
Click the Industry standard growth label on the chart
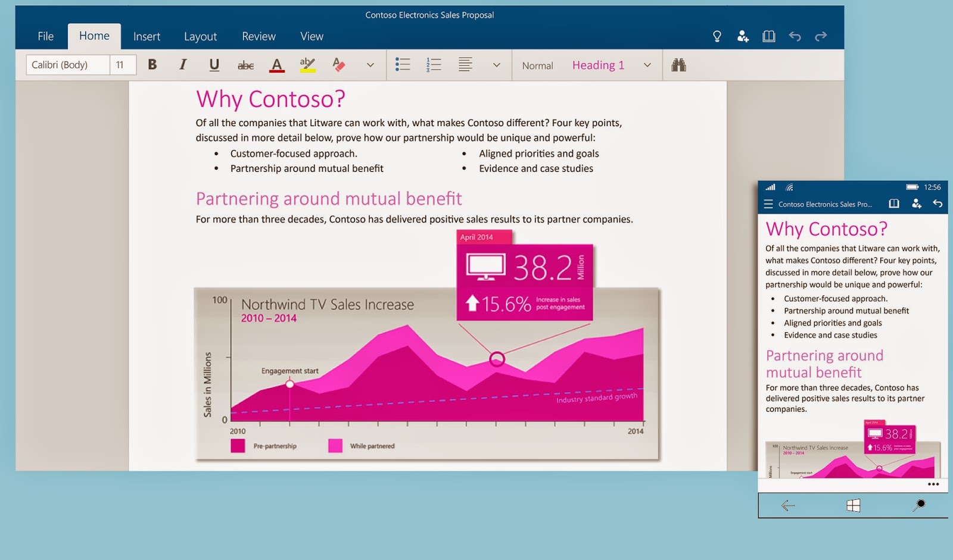(x=597, y=398)
